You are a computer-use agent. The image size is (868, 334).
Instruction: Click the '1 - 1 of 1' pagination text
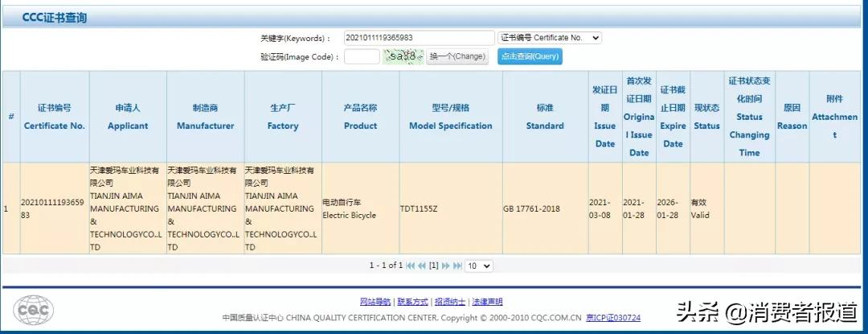(386, 266)
